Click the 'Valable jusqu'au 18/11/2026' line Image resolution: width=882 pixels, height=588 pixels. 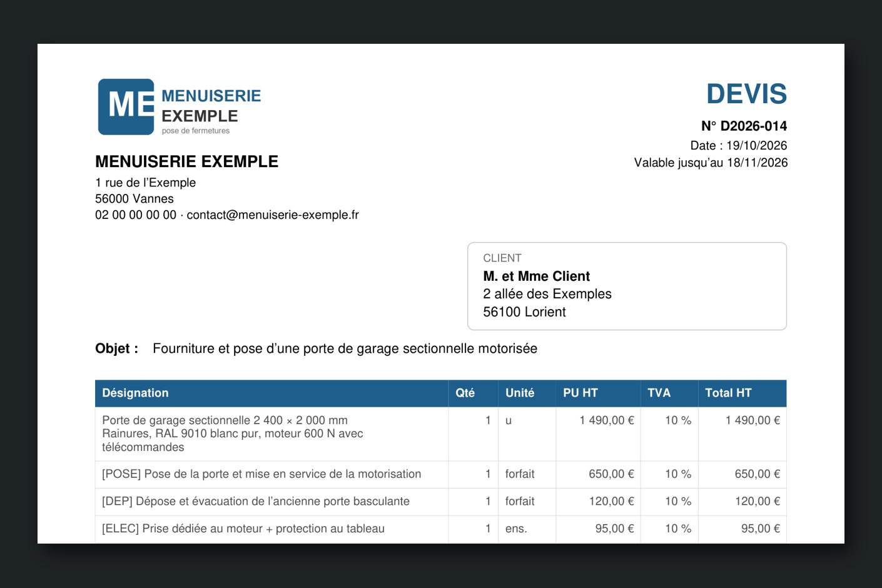pos(711,163)
